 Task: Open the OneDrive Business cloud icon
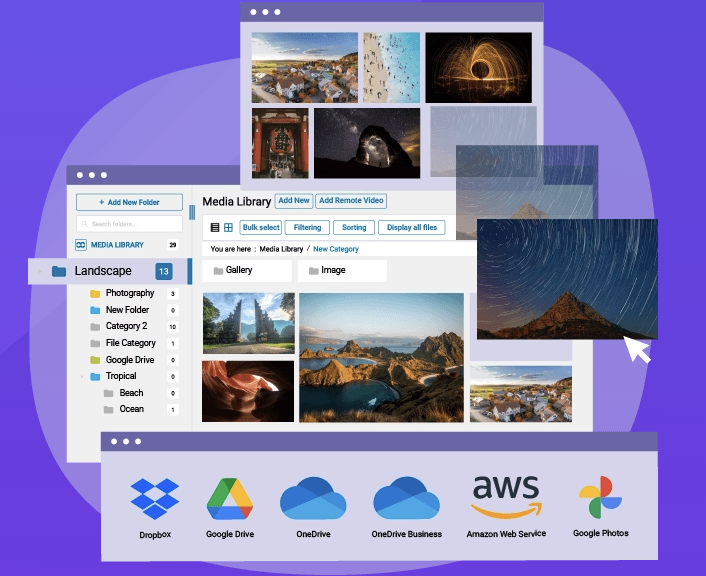406,499
